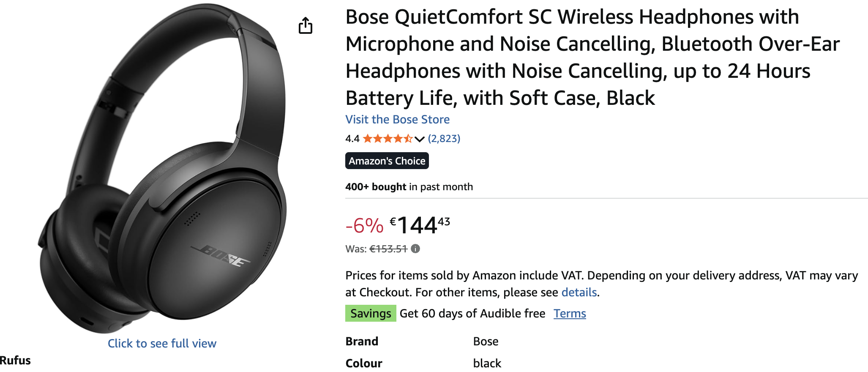Click the share icon beside product image
Image resolution: width=868 pixels, height=372 pixels.
click(x=306, y=26)
